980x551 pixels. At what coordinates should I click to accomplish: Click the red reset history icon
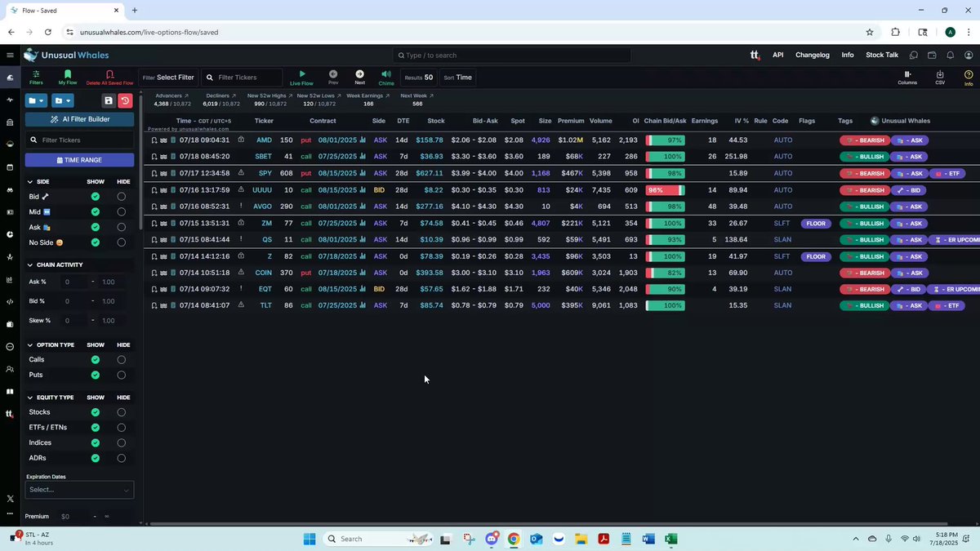pos(125,100)
